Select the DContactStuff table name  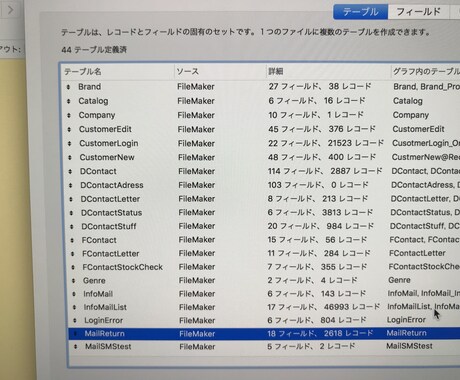[x=109, y=226]
